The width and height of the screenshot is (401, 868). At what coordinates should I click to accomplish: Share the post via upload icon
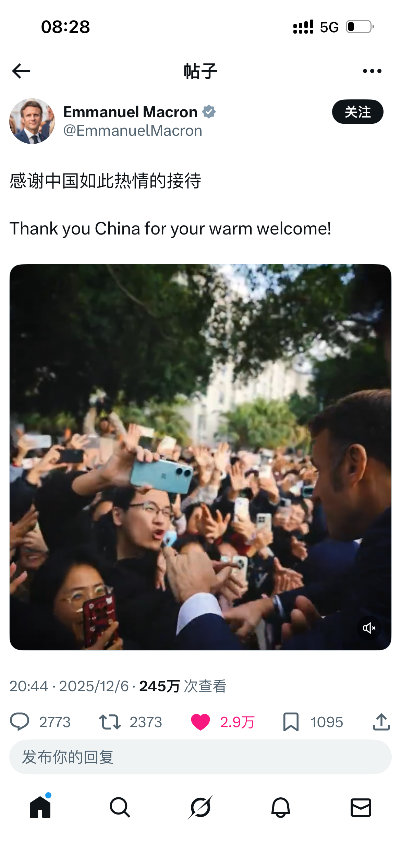381,722
